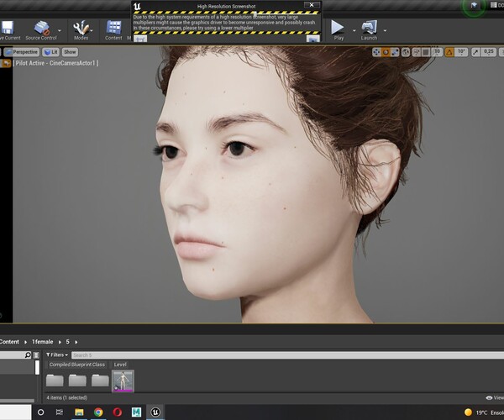The width and height of the screenshot is (504, 420).
Task: Click the Search 5 asset field
Action: coord(287,355)
